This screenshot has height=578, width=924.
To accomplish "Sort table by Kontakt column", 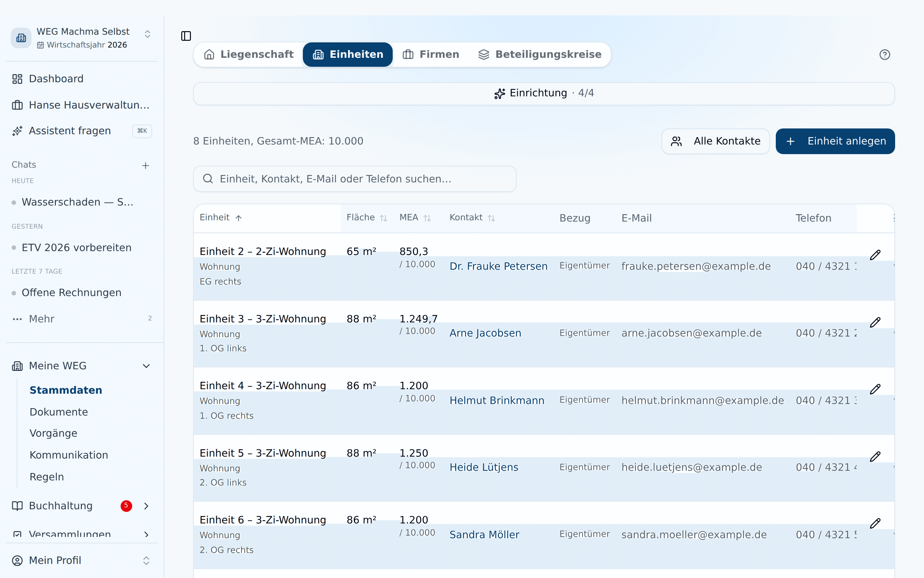I will click(472, 218).
